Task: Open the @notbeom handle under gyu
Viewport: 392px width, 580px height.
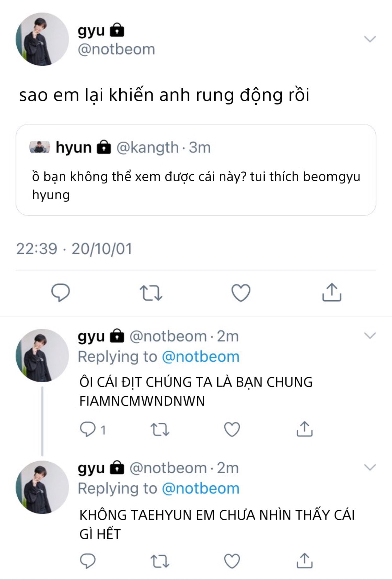Action: (116, 50)
